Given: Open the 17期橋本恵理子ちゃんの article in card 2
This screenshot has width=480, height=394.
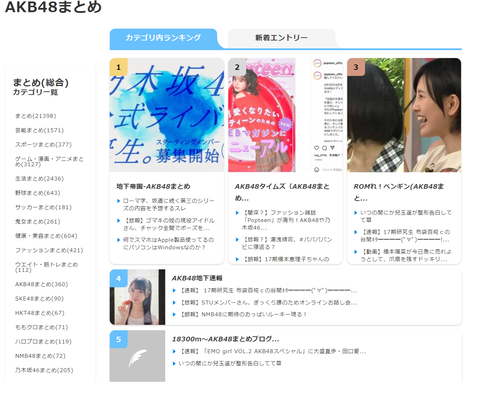Looking at the screenshot, I should 286,259.
